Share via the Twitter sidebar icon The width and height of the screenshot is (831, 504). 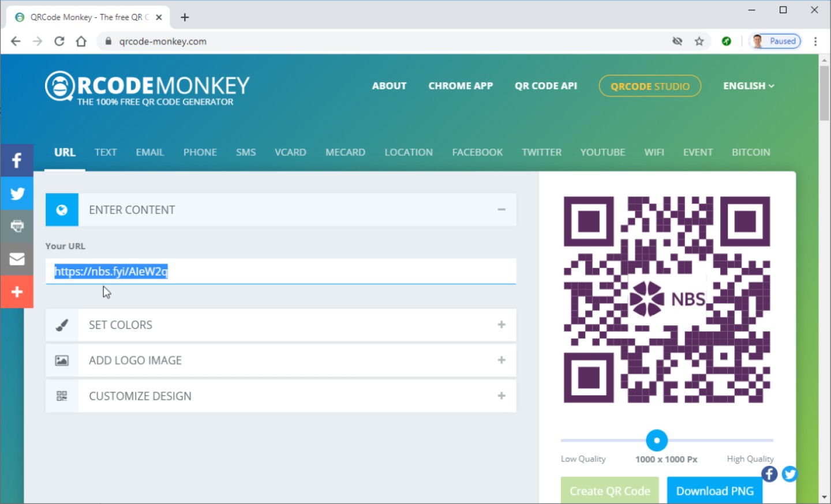(17, 193)
